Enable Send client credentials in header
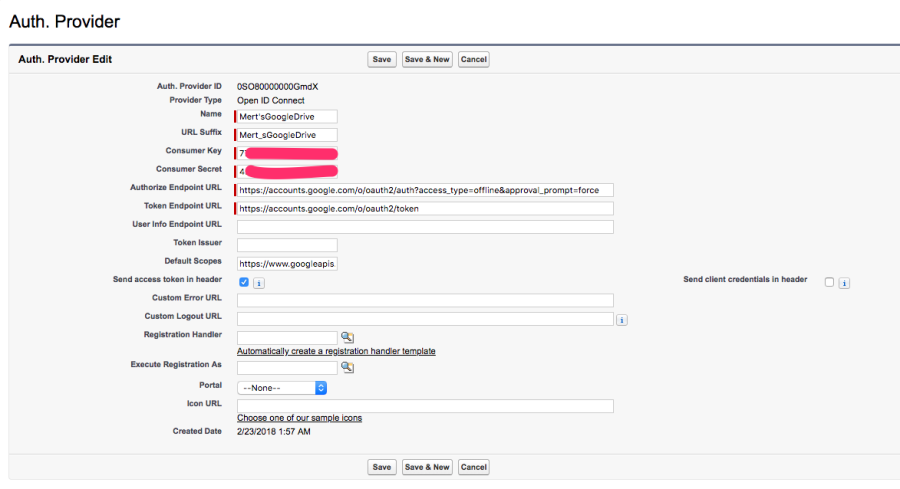Image resolution: width=900 pixels, height=489 pixels. point(829,282)
